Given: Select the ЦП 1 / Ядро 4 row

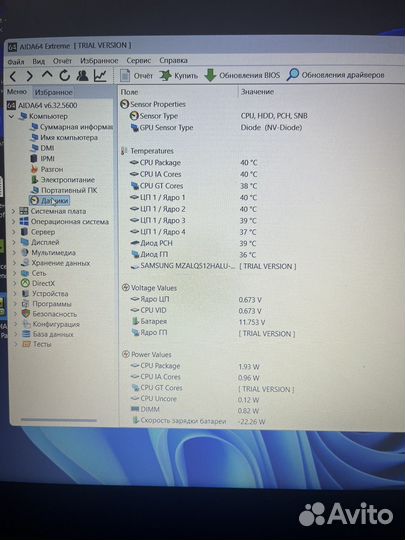Looking at the screenshot, I should [194, 232].
